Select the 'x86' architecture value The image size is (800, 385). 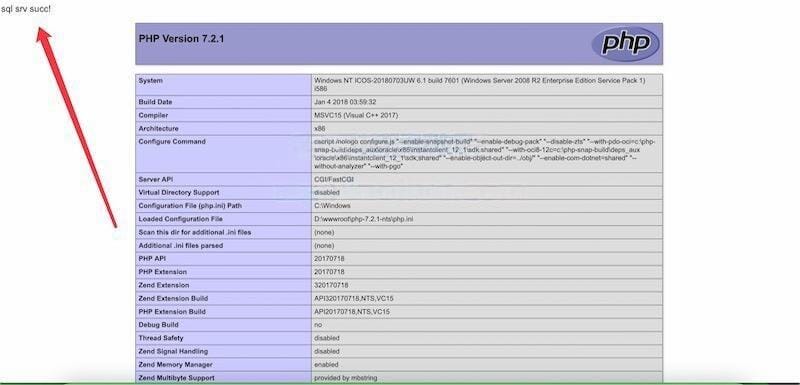[x=319, y=129]
